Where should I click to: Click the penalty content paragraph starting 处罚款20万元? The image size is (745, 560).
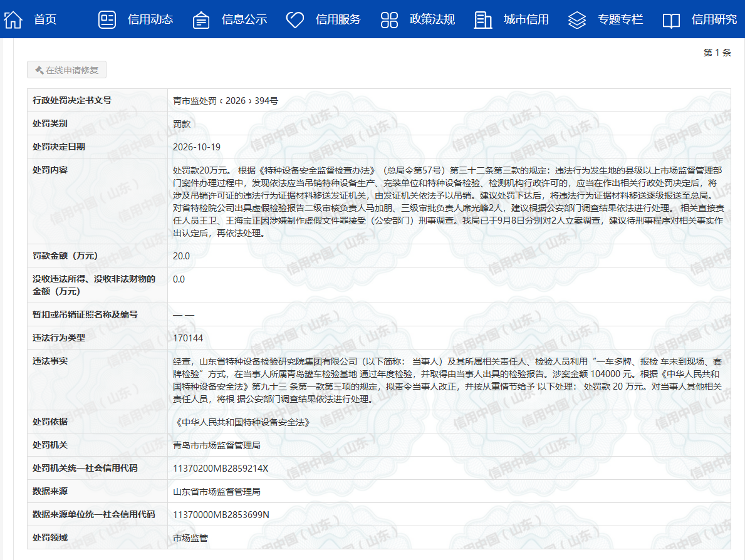449,202
